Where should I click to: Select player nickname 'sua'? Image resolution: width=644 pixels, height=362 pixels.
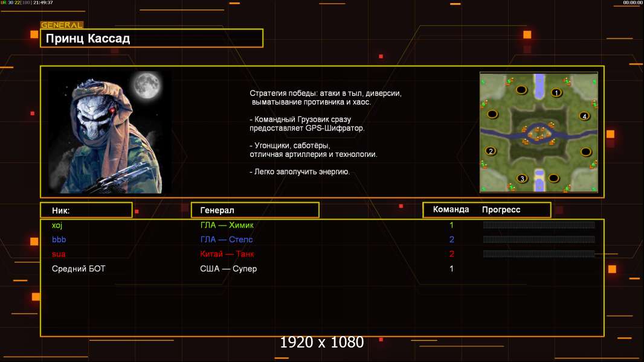(59, 254)
